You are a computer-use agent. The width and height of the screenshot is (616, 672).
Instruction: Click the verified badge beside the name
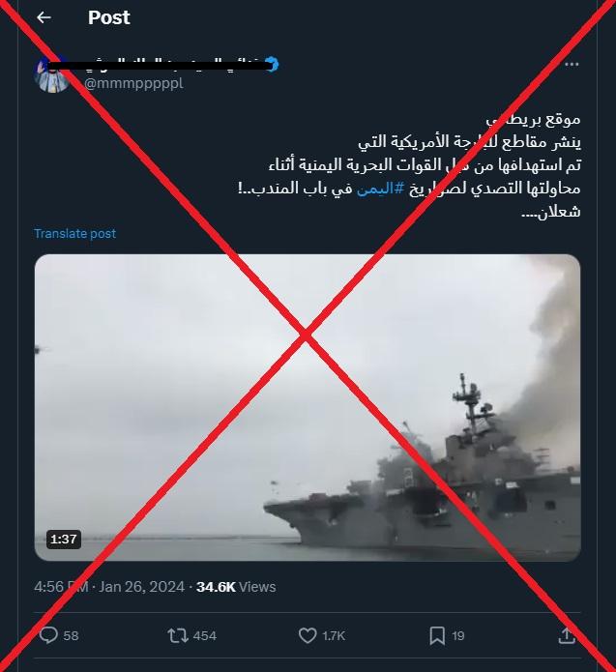click(272, 65)
